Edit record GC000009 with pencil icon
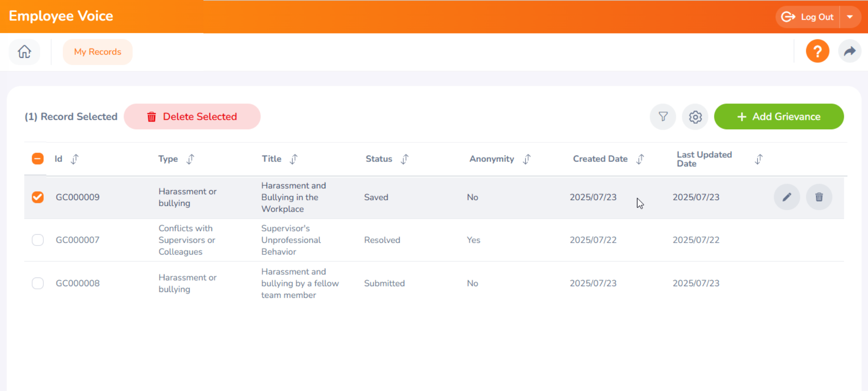 coord(787,197)
